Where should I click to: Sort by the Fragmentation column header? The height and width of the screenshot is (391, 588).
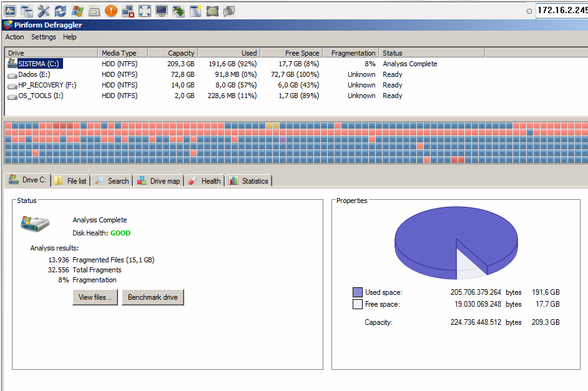click(x=351, y=52)
